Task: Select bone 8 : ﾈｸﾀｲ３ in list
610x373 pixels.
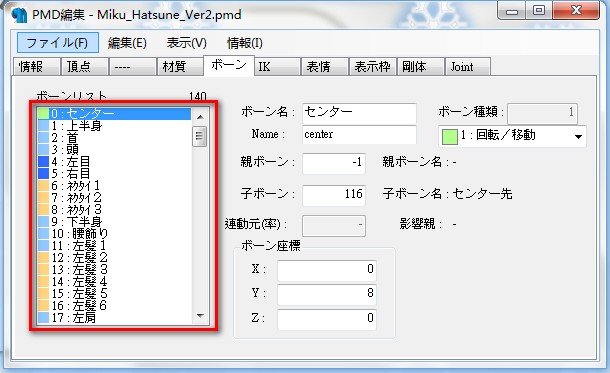Action: coord(114,210)
